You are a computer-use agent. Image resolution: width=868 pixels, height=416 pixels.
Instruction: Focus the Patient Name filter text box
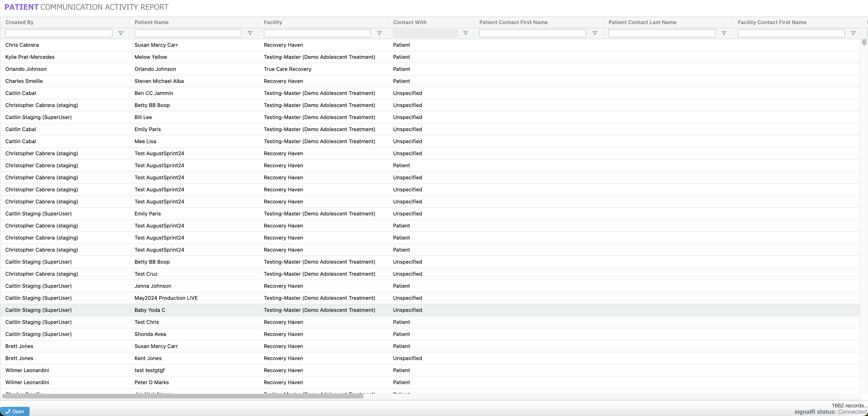point(188,33)
